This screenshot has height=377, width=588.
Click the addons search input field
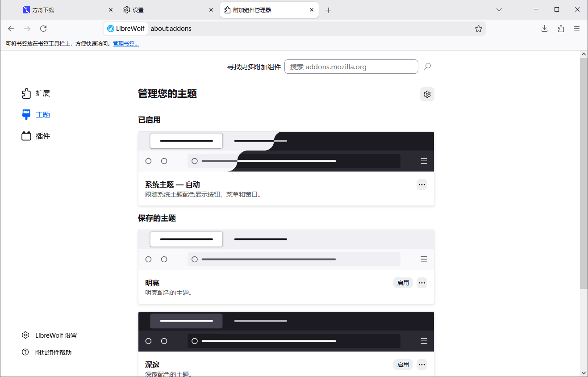351,66
